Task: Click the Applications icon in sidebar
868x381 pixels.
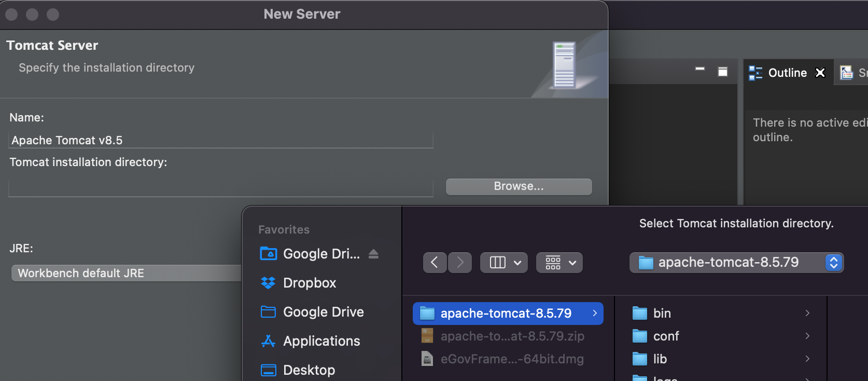Action: [x=268, y=341]
